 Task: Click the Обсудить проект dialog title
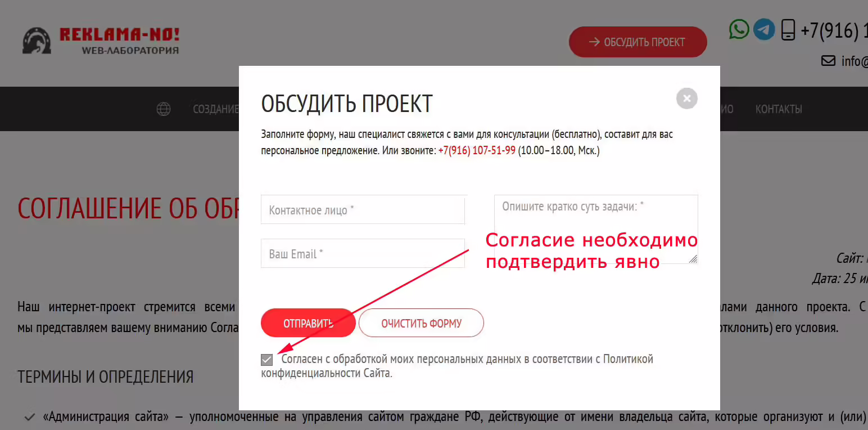(x=347, y=104)
